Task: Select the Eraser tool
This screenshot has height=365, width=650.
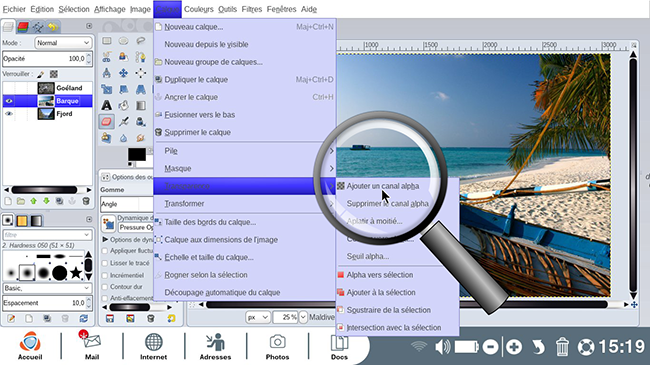Action: [107, 122]
